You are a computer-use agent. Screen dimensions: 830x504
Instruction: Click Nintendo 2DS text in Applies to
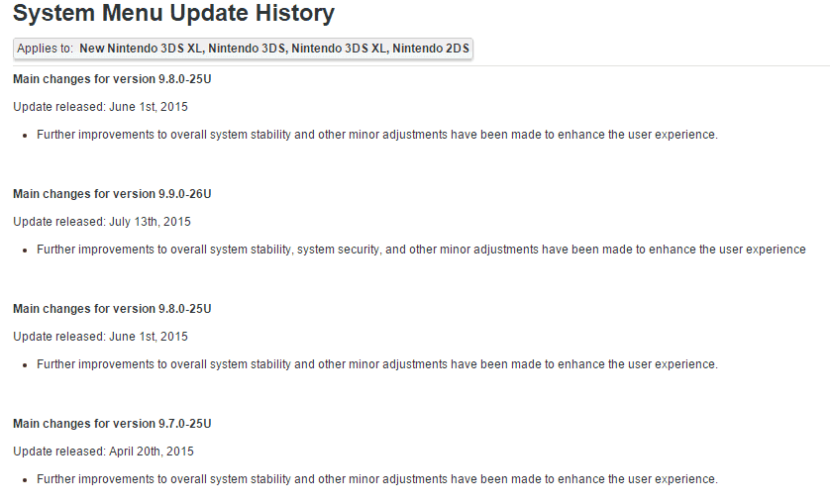tap(431, 49)
